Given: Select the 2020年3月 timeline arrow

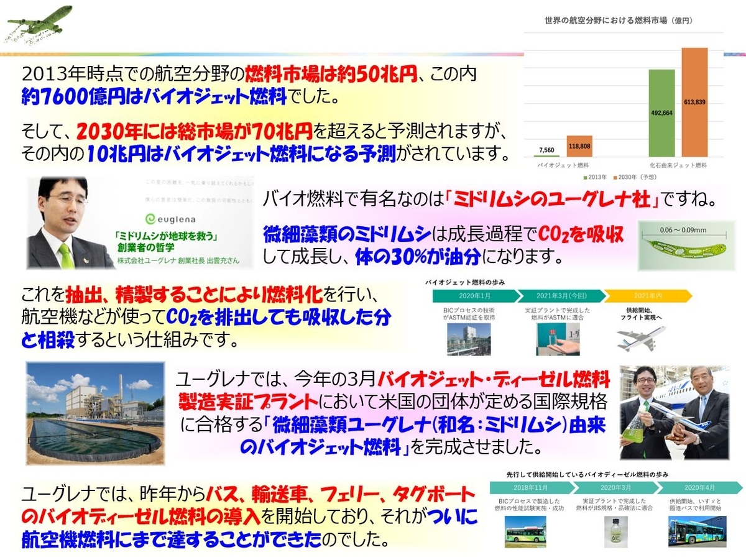Looking at the screenshot, I should [615, 487].
